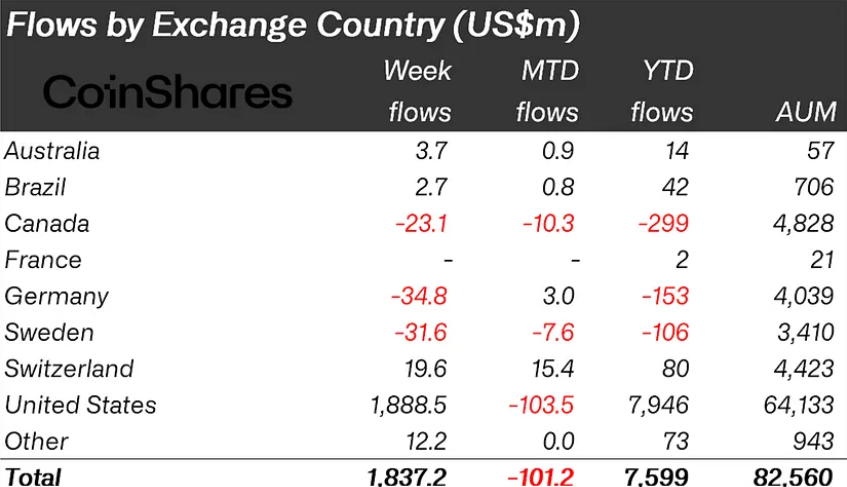The image size is (847, 487).
Task: Click the France row label
Action: [x=43, y=260]
